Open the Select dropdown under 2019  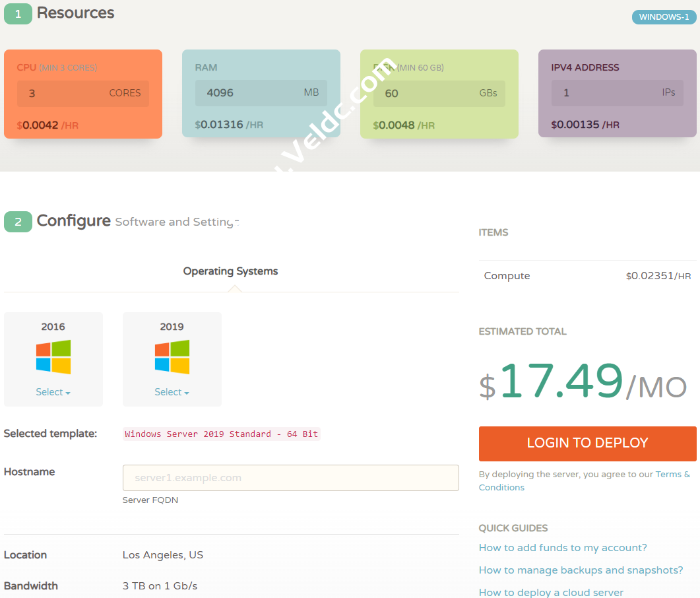172,392
